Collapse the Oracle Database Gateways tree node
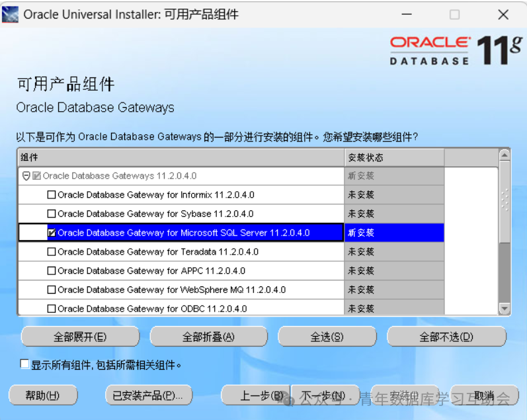Screen dimensions: 527x420 [26, 176]
